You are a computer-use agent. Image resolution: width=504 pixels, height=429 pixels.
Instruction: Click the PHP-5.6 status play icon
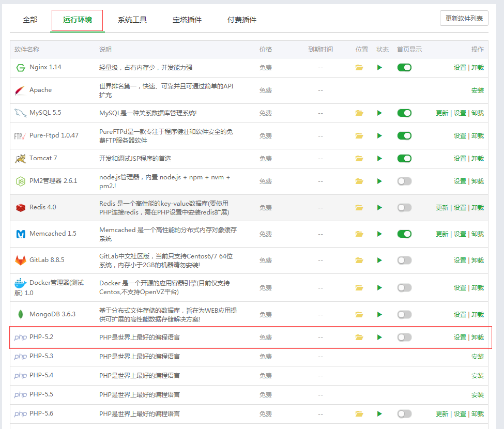tap(379, 414)
